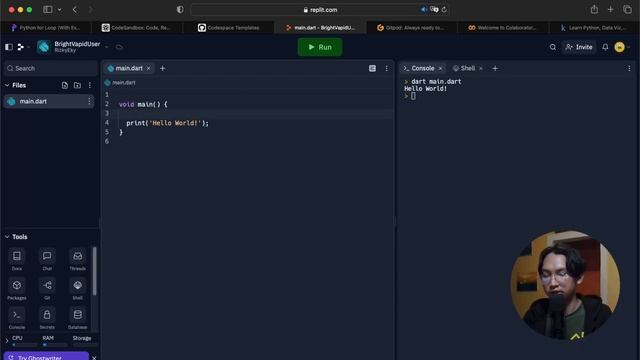Viewport: 640px width, 360px height.
Task: Open Replit search magnifier in header
Action: (553, 47)
